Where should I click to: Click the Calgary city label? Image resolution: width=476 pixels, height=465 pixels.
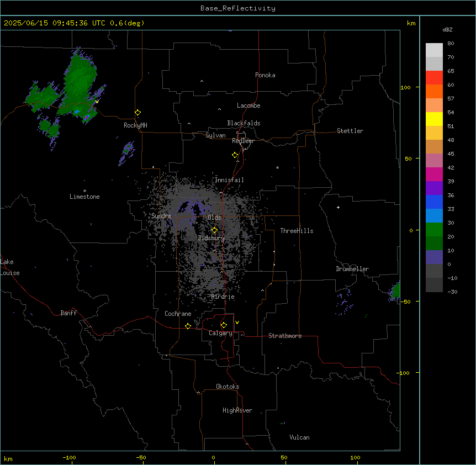[220, 333]
